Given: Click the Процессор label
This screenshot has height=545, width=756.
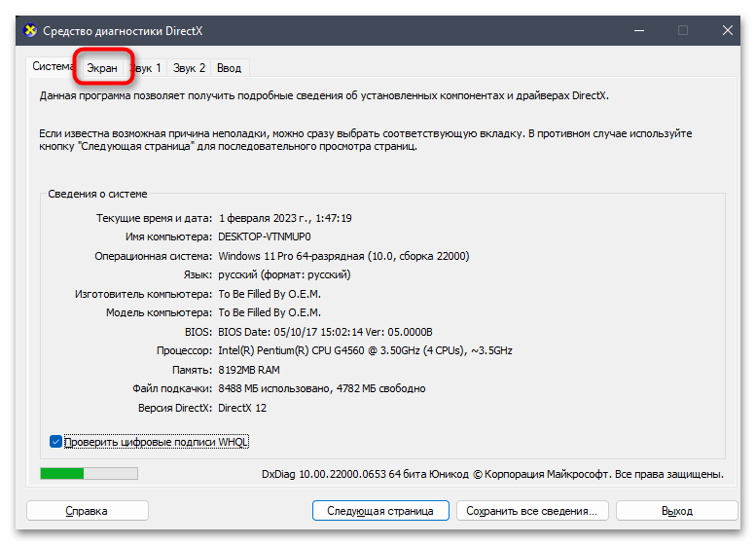Looking at the screenshot, I should (x=184, y=350).
